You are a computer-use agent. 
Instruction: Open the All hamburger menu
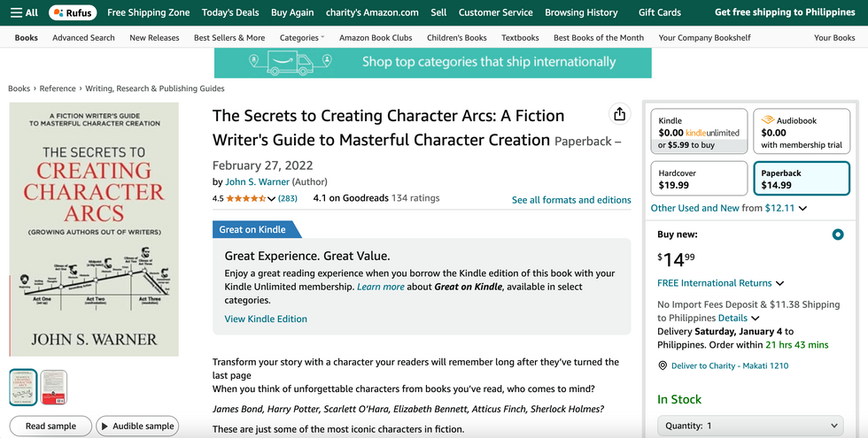(24, 12)
